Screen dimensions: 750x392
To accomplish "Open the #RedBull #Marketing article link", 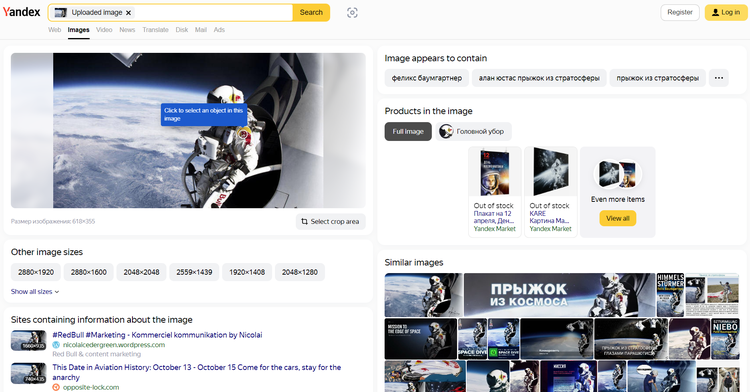I will [x=157, y=335].
